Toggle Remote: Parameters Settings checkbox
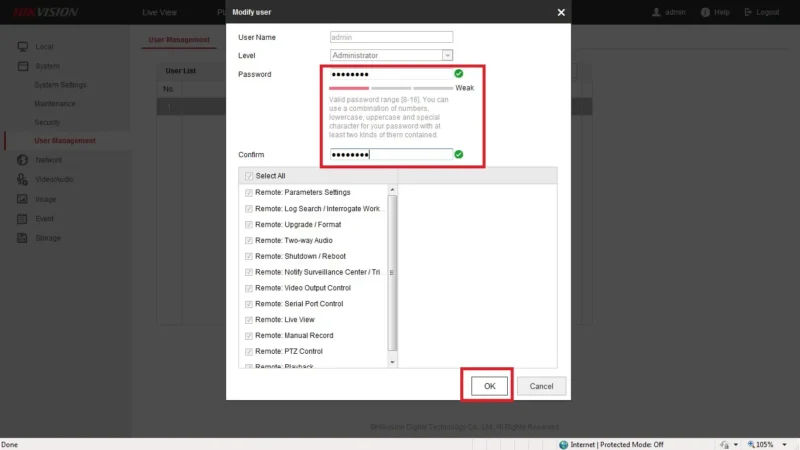 point(248,192)
